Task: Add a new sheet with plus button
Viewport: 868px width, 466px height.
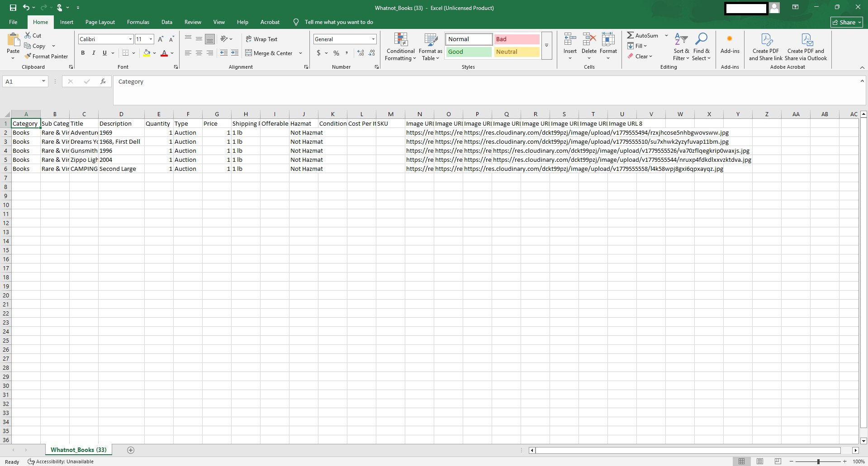Action: click(x=131, y=450)
